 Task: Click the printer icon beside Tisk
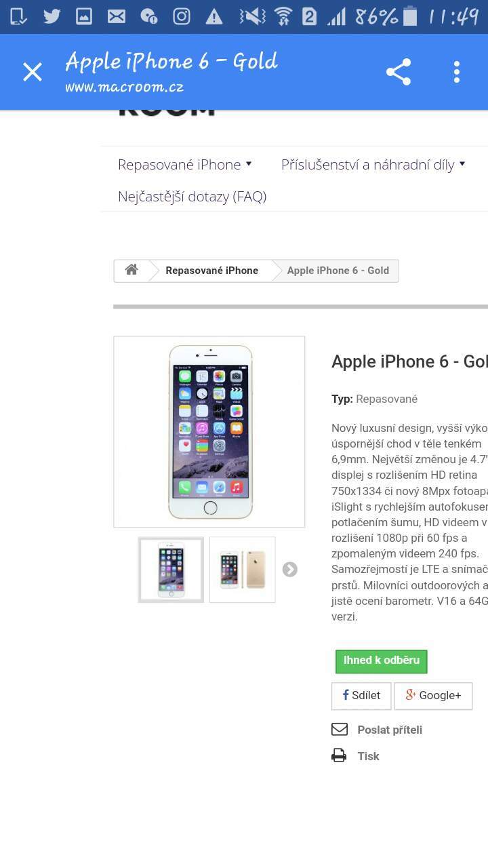(339, 755)
